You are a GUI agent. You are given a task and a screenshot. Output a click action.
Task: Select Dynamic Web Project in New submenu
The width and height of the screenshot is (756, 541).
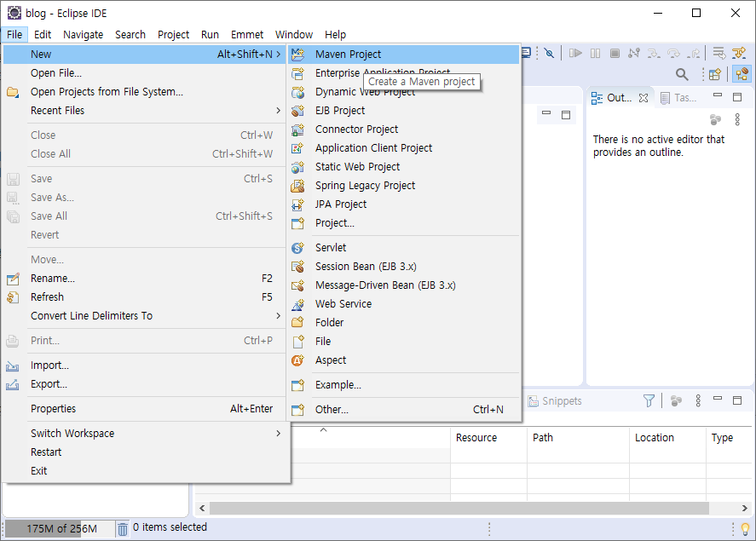[403, 91]
